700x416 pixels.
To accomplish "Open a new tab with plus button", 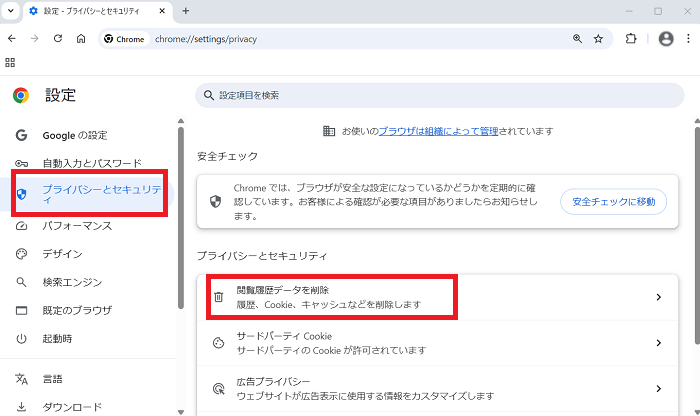I will point(186,11).
